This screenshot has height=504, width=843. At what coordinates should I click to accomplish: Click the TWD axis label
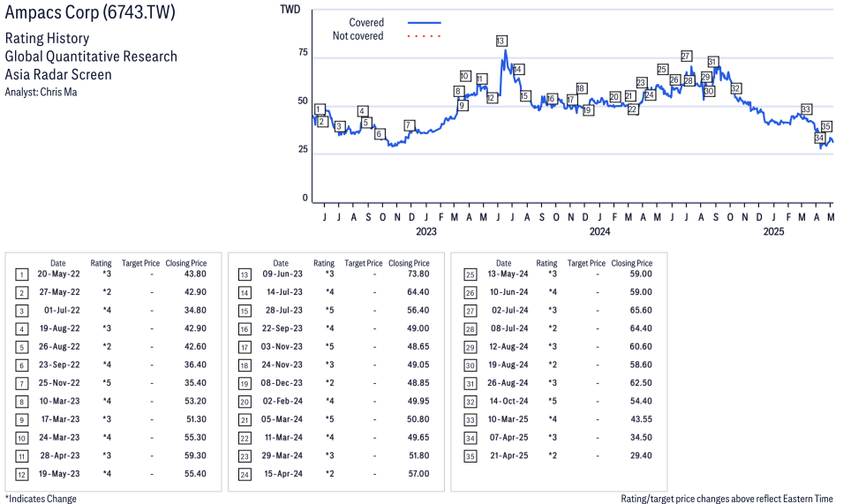[290, 10]
